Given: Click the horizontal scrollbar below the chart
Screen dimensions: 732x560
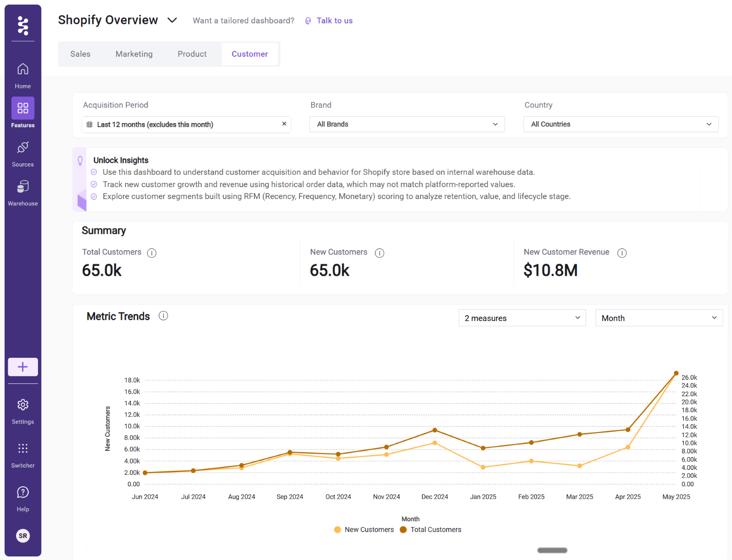Looking at the screenshot, I should click(552, 550).
